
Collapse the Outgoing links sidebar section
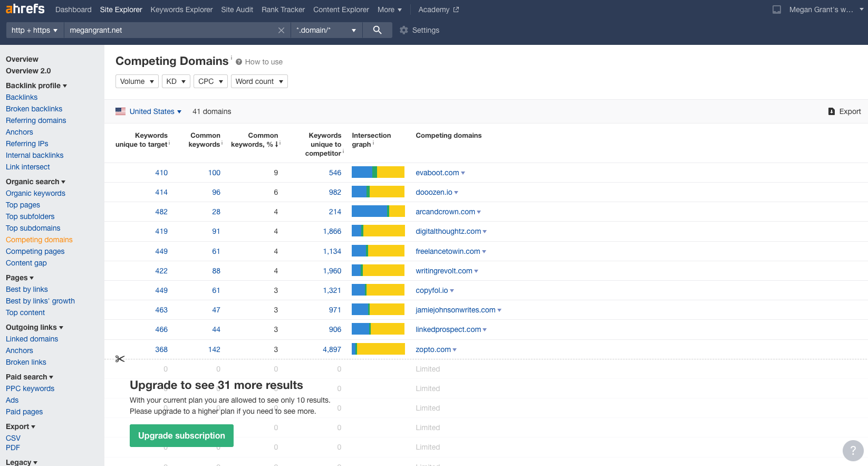coord(34,327)
